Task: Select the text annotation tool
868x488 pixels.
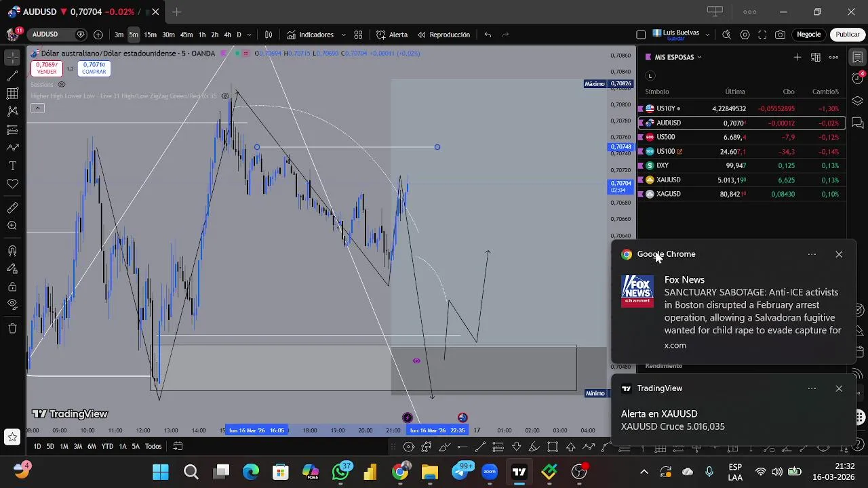Action: [12, 166]
